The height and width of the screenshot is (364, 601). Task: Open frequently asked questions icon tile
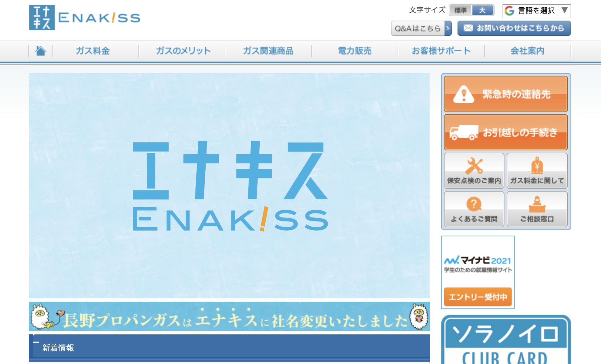click(x=474, y=209)
